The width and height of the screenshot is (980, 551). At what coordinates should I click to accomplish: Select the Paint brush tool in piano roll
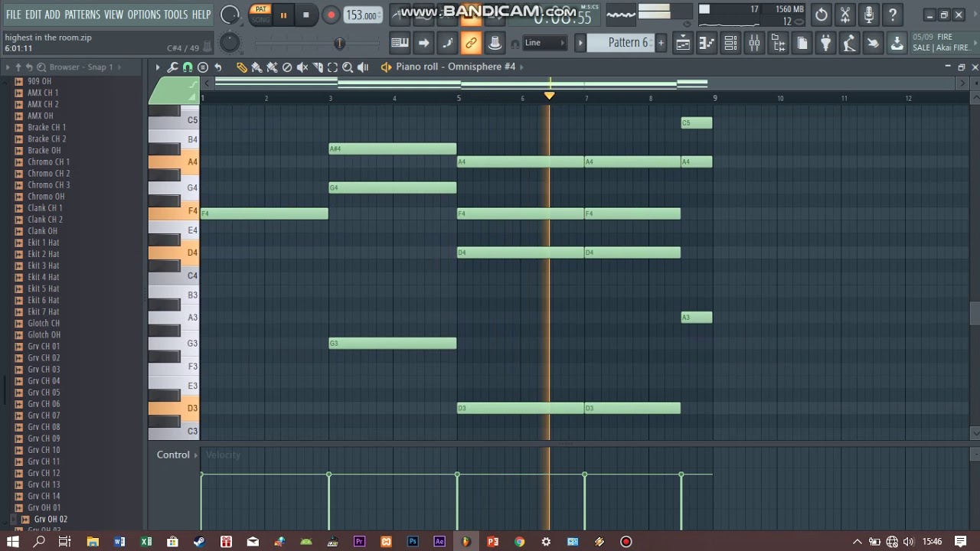click(x=256, y=67)
